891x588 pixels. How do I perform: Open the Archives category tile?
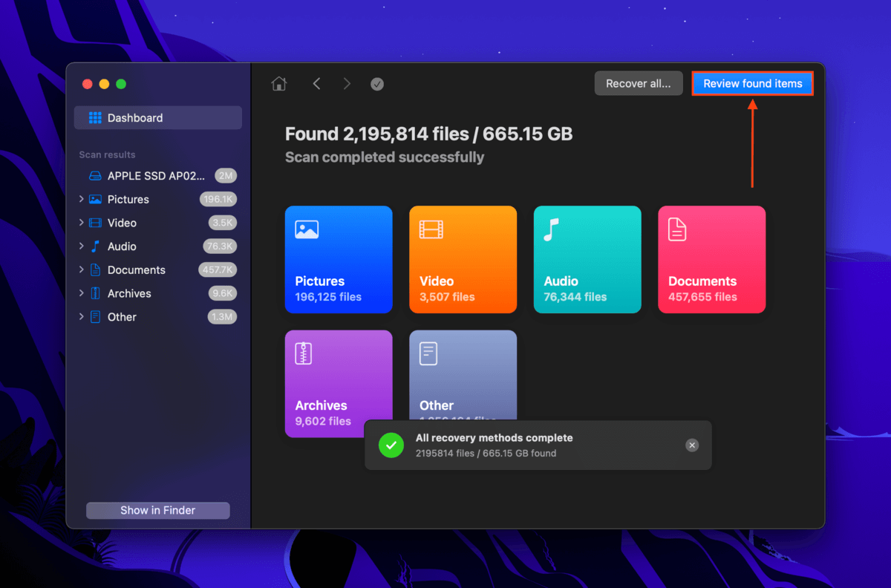[339, 384]
